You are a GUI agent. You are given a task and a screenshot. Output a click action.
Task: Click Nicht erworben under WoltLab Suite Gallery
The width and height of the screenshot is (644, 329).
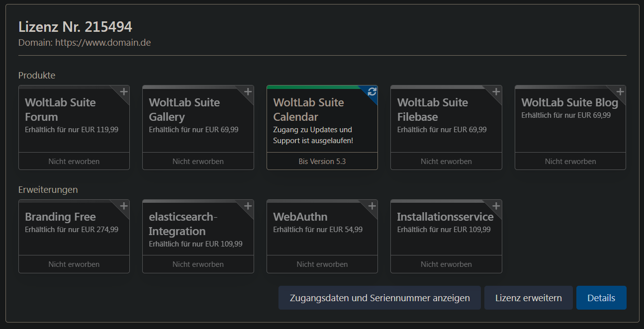(x=198, y=162)
